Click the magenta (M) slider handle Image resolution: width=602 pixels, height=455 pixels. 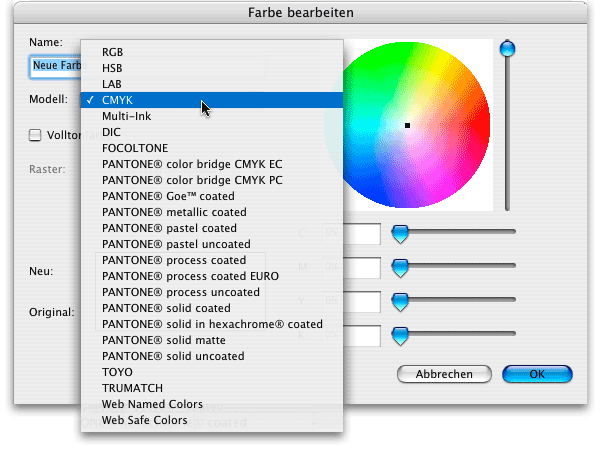click(400, 268)
